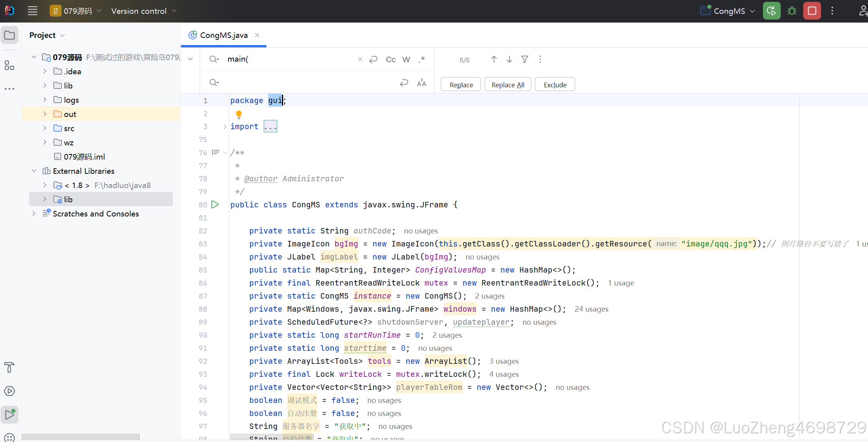Toggle Match Case (Cc) in search

click(x=391, y=59)
